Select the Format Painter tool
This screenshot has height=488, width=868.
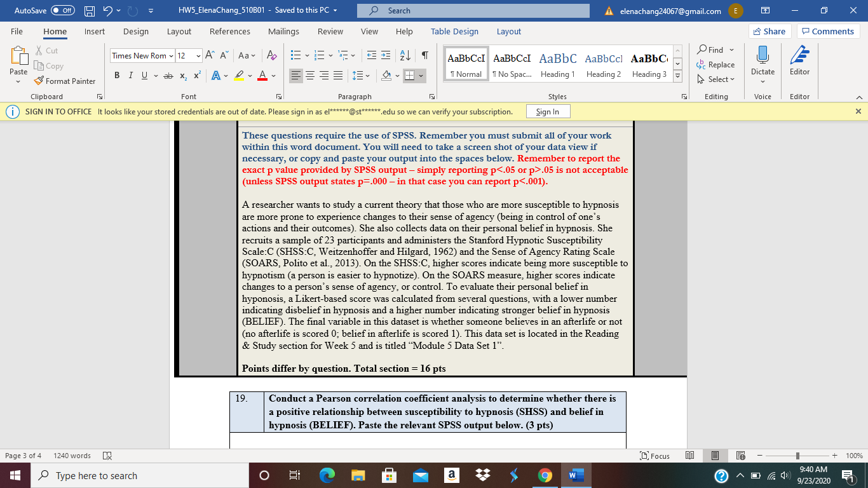(65, 81)
